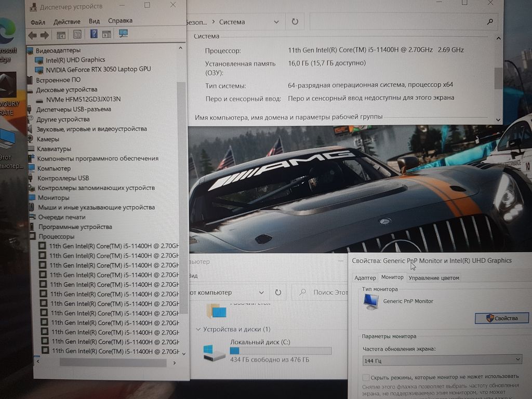
Task: Click Scan for hardware changes monitor icon
Action: tap(123, 34)
